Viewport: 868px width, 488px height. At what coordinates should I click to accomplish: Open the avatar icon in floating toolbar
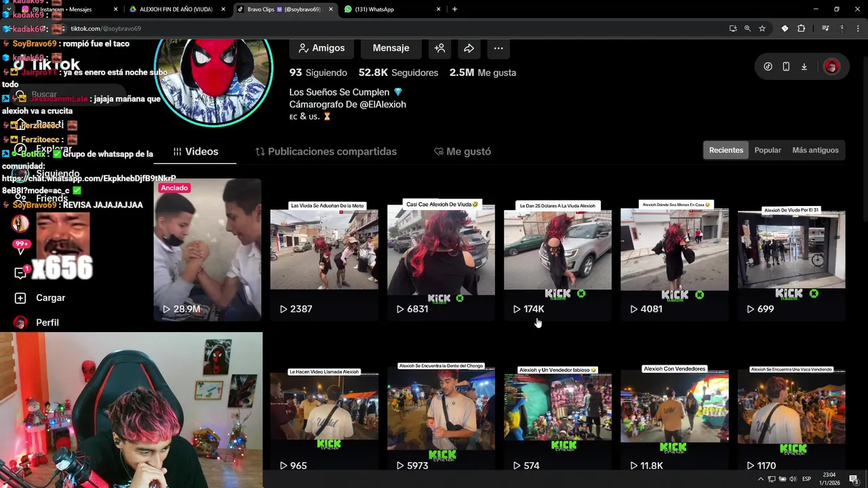coord(831,66)
